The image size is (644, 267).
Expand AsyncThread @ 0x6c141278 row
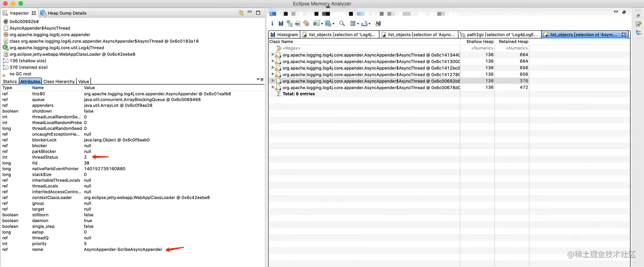click(273, 74)
